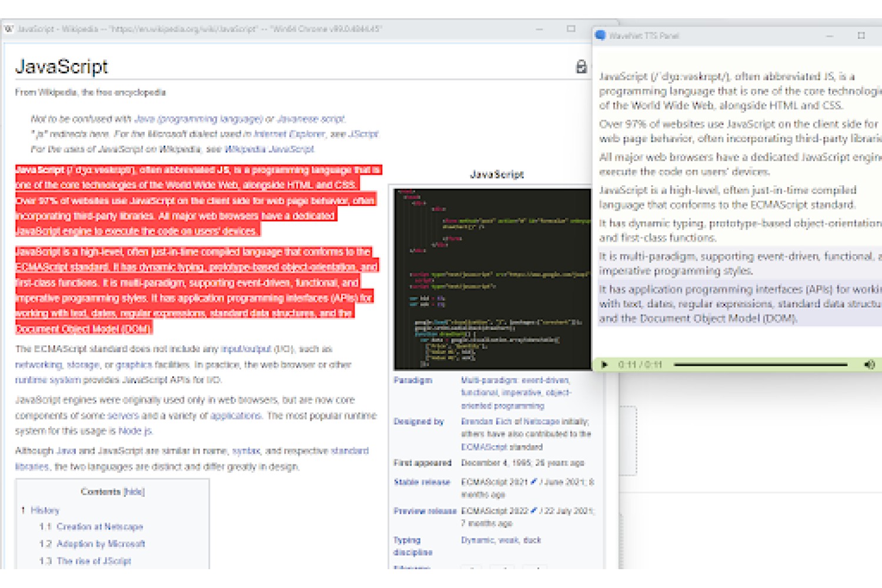
Task: Open the graphics link
Action: (x=133, y=365)
